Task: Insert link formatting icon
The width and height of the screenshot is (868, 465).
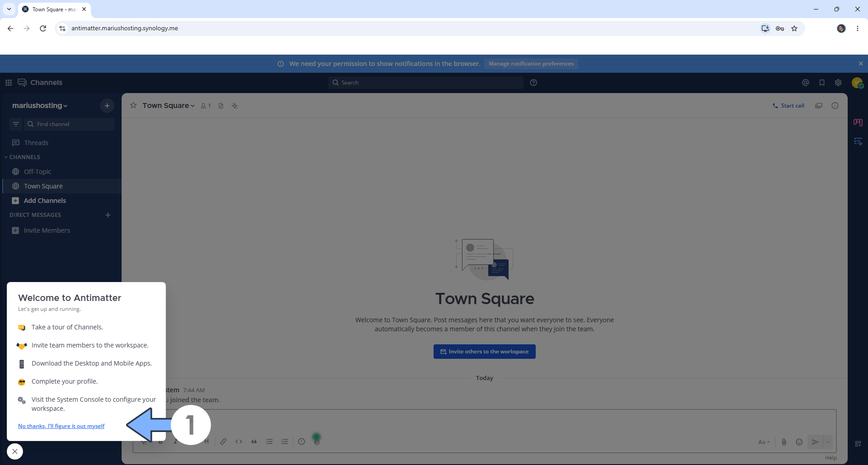Action: pyautogui.click(x=223, y=442)
